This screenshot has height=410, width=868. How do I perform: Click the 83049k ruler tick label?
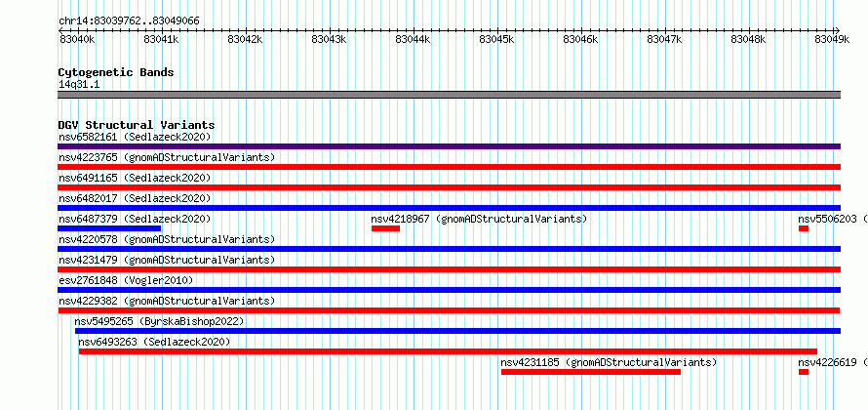[x=833, y=39]
